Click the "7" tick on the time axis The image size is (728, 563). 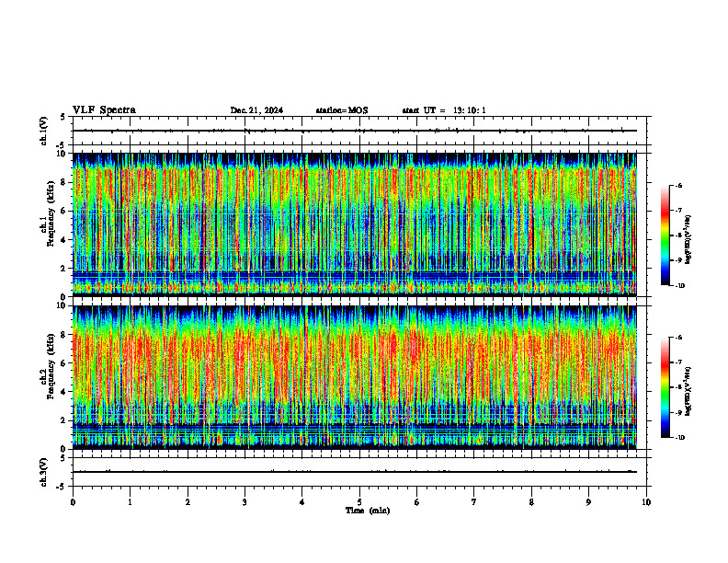coord(474,502)
